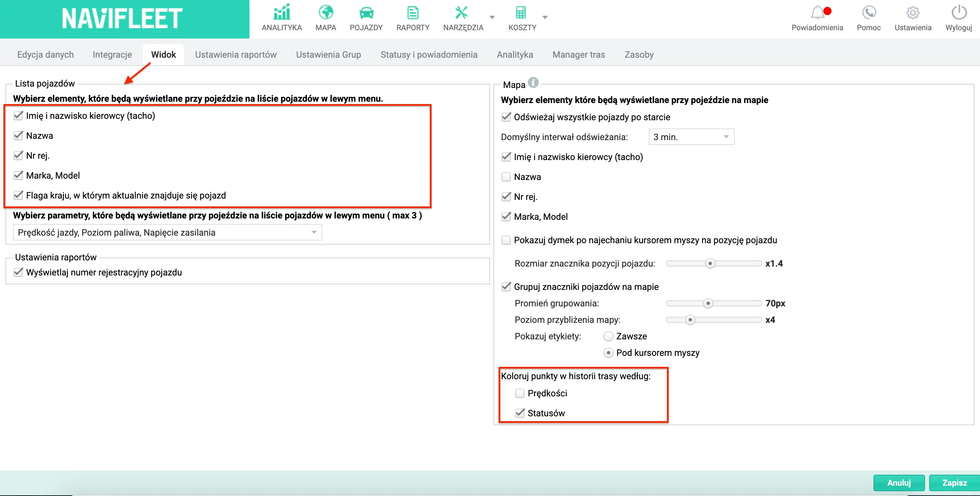Open the Analityka chart icon

point(281,13)
